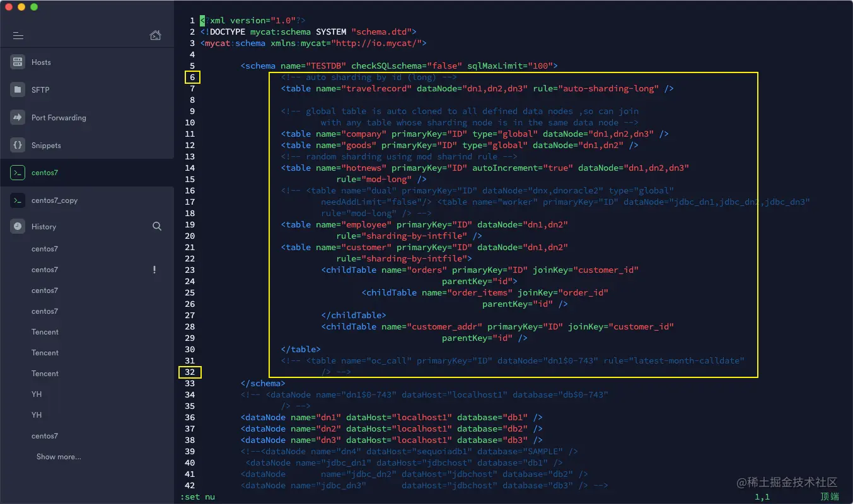Click the "auto-sharding-long" rule value
853x504 pixels.
(608, 88)
